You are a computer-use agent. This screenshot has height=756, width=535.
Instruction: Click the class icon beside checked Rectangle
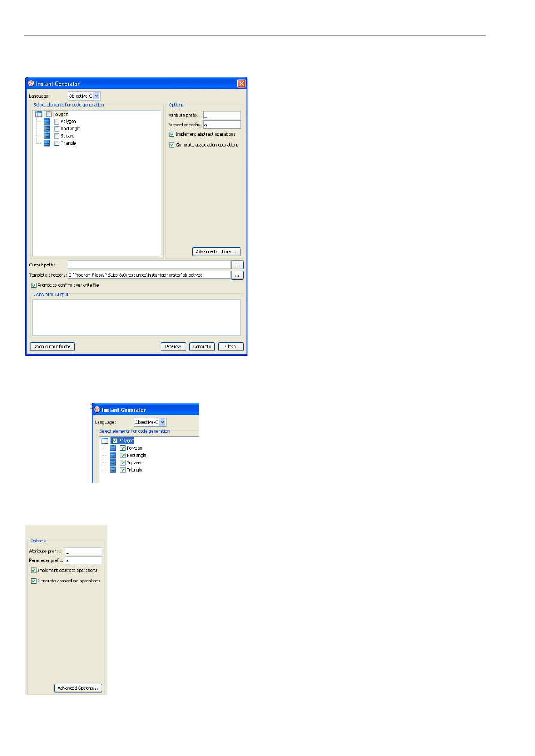[x=113, y=456]
